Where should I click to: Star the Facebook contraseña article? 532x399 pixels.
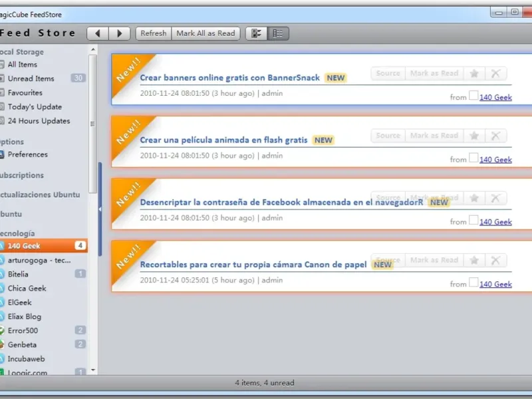pyautogui.click(x=474, y=198)
